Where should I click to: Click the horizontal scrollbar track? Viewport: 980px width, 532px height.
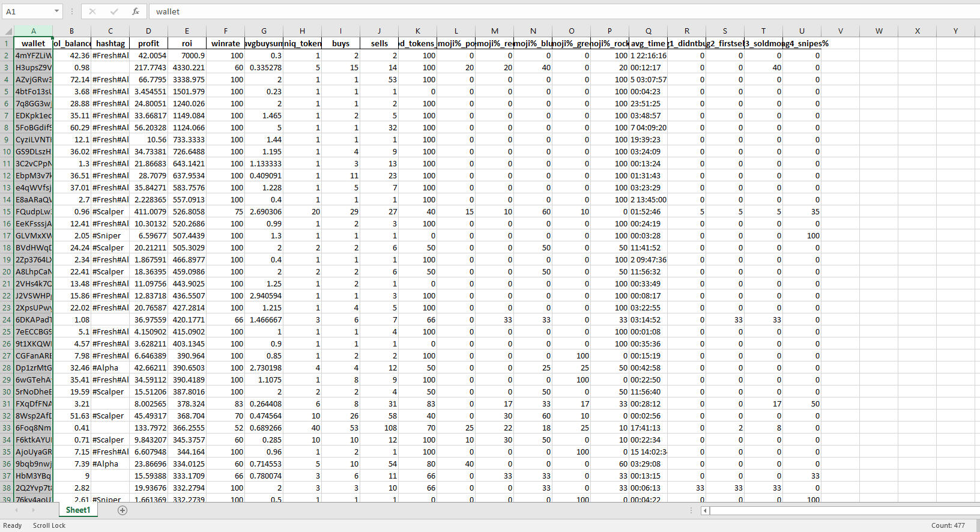[x=841, y=510]
